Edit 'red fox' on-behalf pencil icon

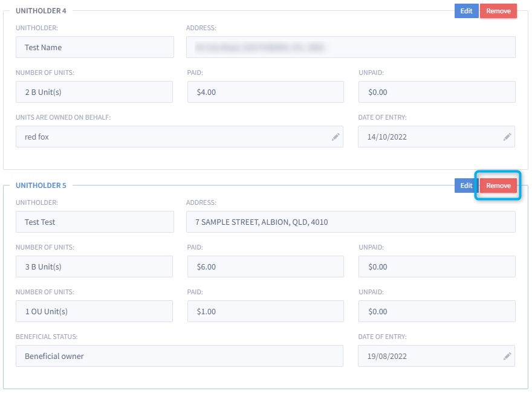[336, 137]
